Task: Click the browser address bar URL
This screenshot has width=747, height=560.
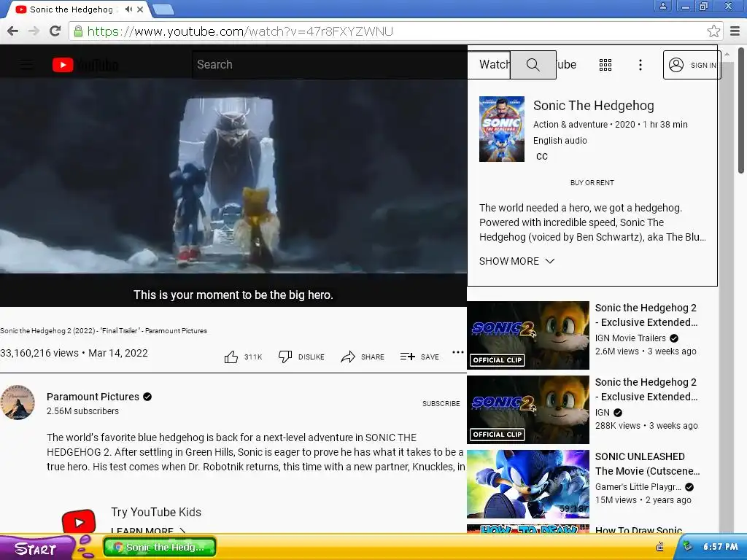Action: pyautogui.click(x=240, y=31)
